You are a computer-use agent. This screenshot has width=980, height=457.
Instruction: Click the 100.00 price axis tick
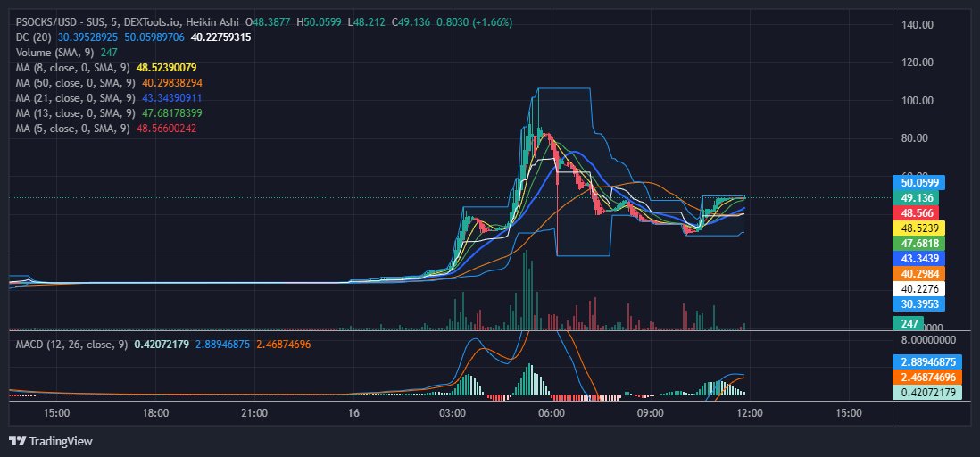coord(918,100)
